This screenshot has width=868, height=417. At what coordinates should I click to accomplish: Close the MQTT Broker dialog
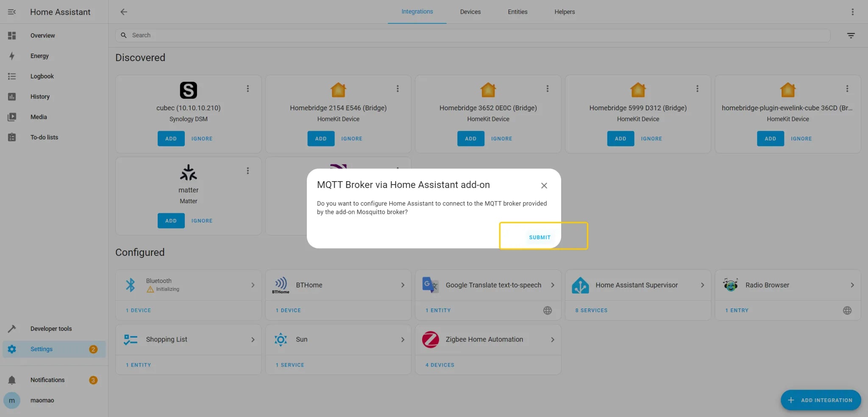[544, 186]
